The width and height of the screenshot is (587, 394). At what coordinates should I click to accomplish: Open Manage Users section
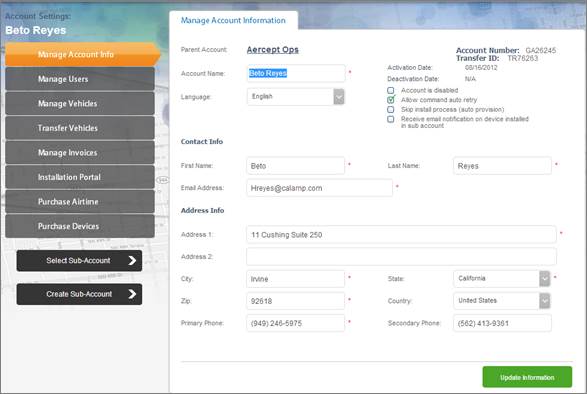[80, 79]
